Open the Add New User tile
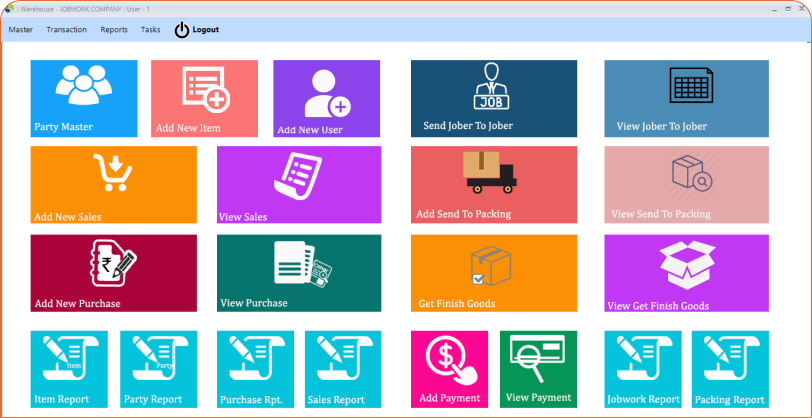The image size is (812, 418). click(326, 98)
